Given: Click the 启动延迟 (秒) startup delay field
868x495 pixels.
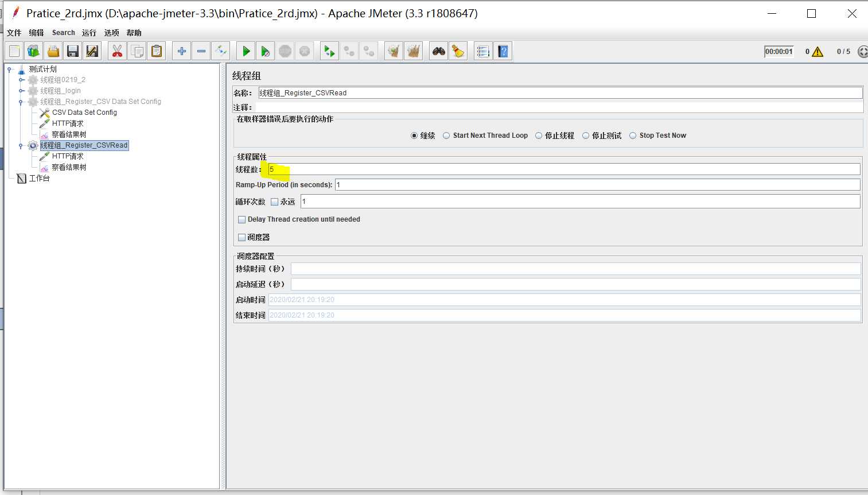Looking at the screenshot, I should (575, 284).
